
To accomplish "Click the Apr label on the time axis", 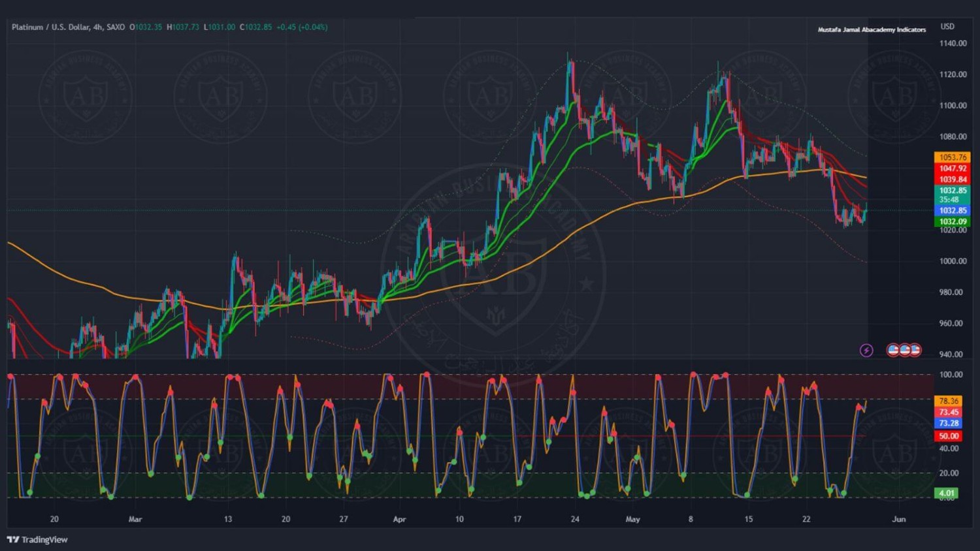I will pyautogui.click(x=399, y=520).
